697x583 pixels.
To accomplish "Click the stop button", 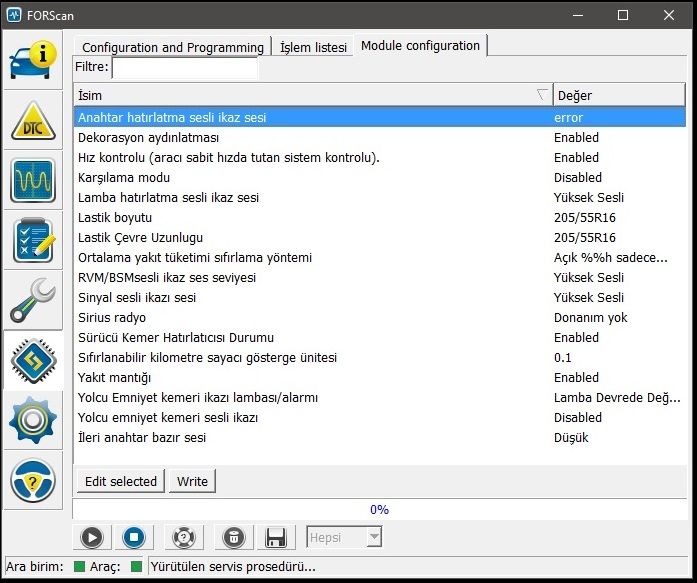I will click(134, 537).
